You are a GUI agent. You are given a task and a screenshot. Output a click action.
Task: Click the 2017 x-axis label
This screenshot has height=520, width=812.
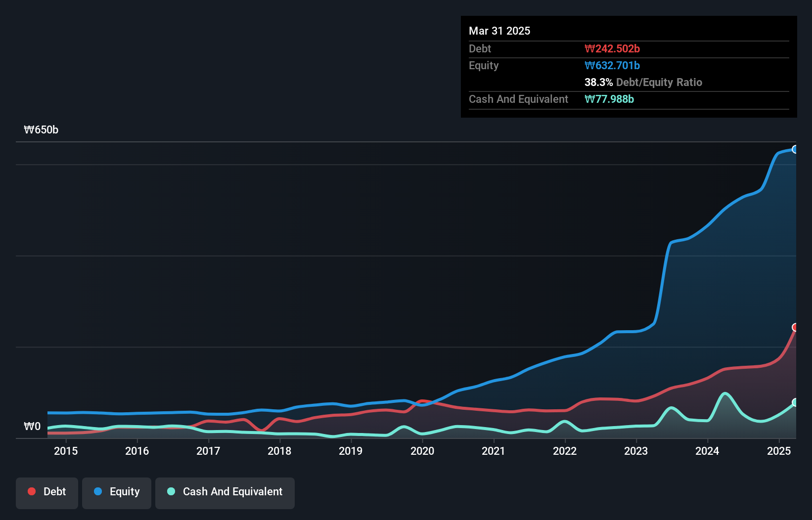coord(208,451)
